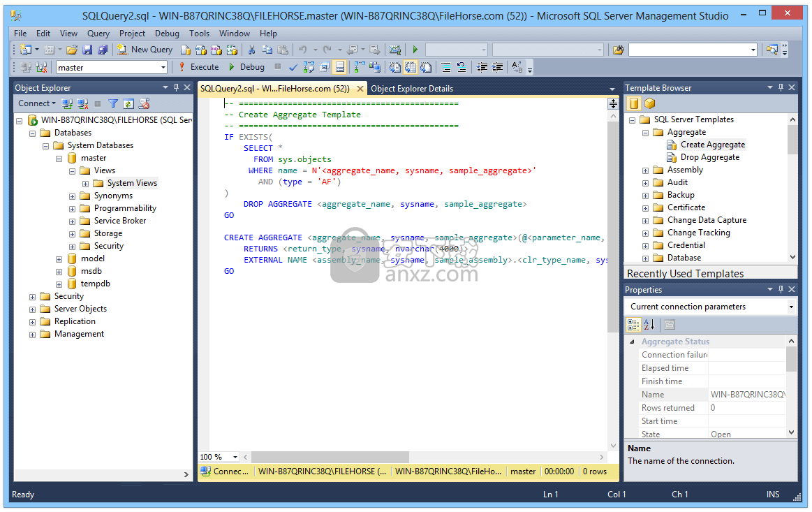Open the Activity Monitor icon
The width and height of the screenshot is (812, 512).
click(395, 50)
